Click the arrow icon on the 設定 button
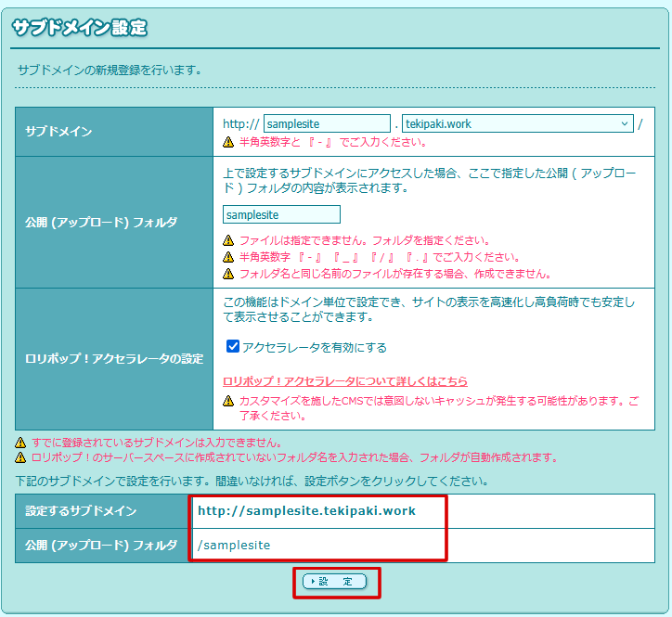Image resolution: width=672 pixels, height=617 pixels. tap(312, 582)
